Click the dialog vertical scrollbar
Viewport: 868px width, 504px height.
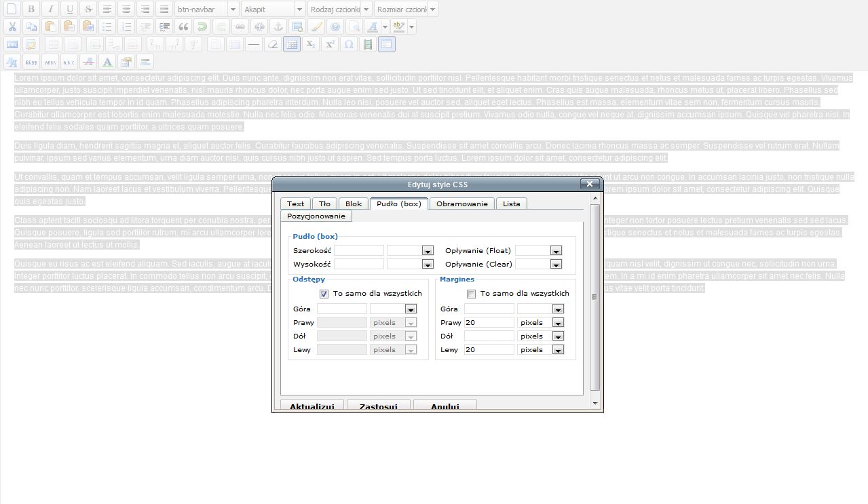pyautogui.click(x=595, y=297)
